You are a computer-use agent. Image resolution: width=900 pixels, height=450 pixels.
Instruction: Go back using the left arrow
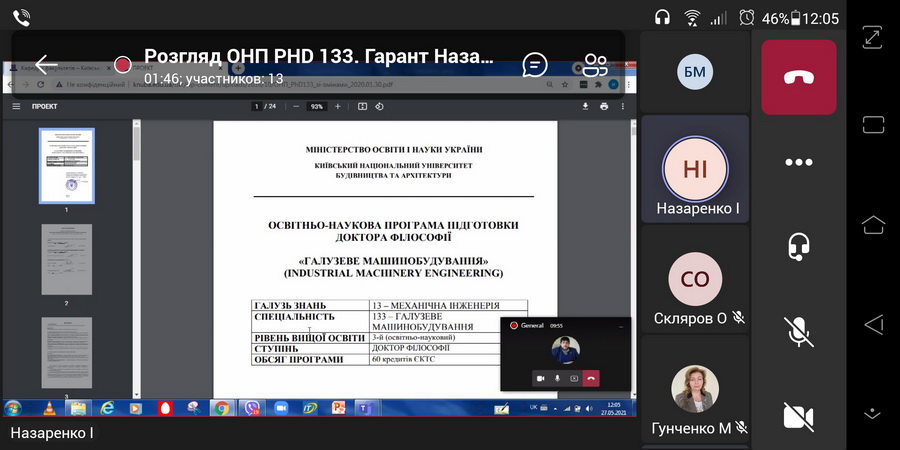(46, 65)
